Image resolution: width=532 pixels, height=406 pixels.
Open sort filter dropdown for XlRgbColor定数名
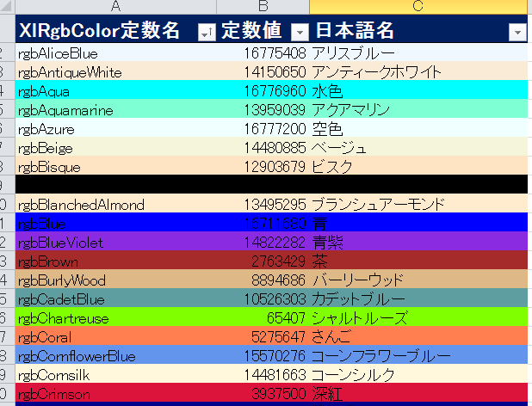point(207,33)
